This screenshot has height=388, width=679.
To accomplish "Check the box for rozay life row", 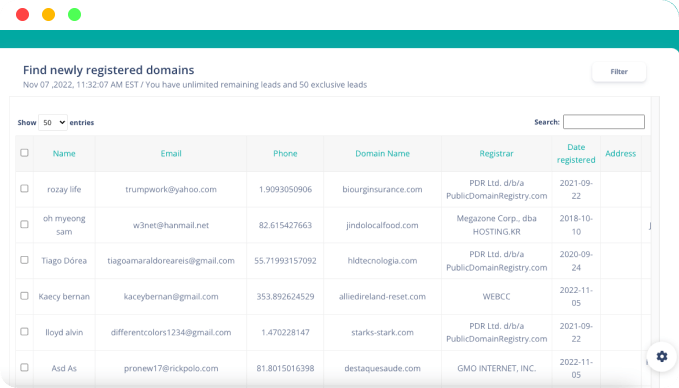I will click(24, 189).
